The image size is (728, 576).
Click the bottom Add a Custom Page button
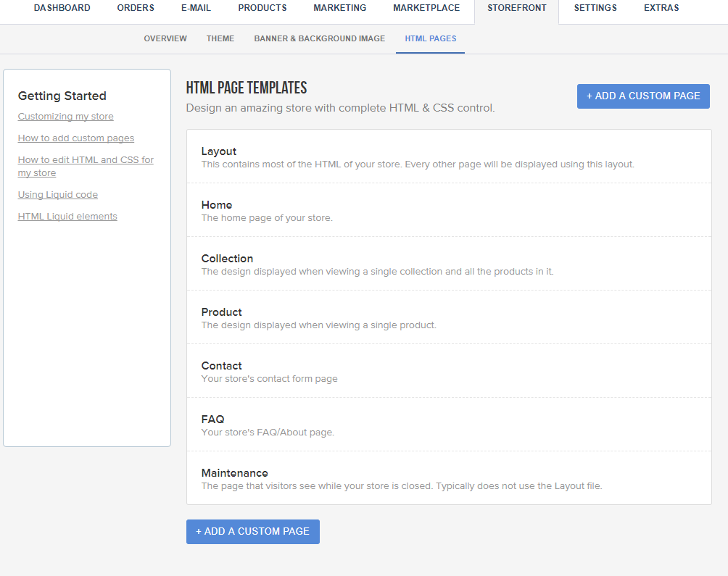(x=253, y=532)
